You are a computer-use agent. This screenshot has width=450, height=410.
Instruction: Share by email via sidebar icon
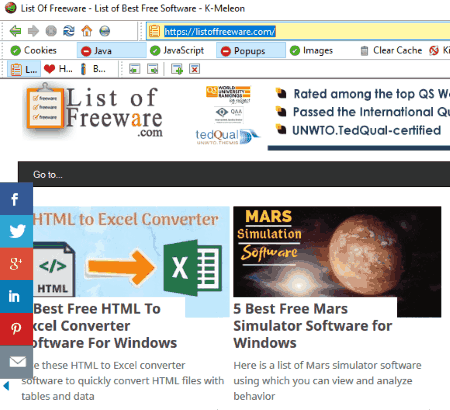pos(16,361)
